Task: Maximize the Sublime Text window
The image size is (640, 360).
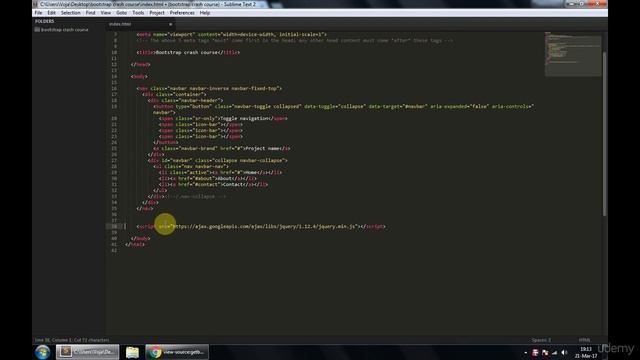Action: (x=582, y=4)
